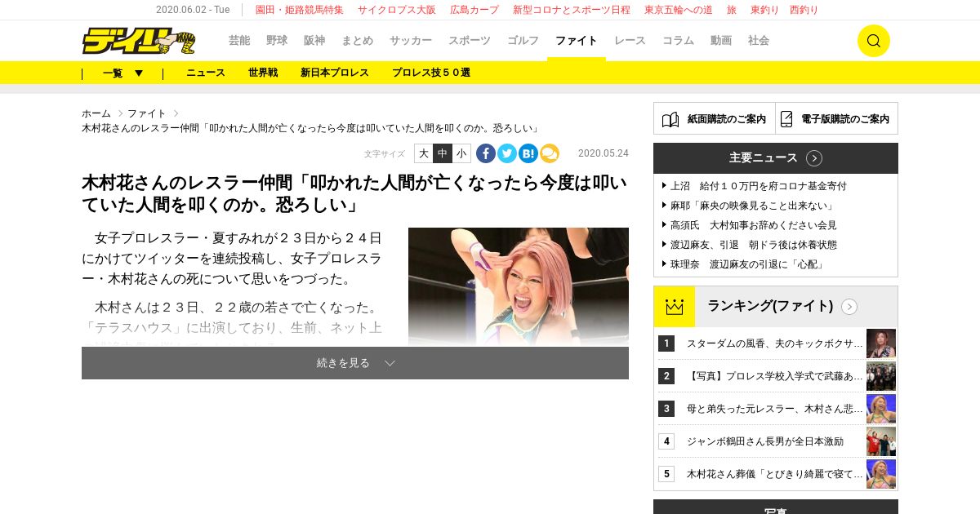
Task: Set font size to 小
Action: (461, 153)
